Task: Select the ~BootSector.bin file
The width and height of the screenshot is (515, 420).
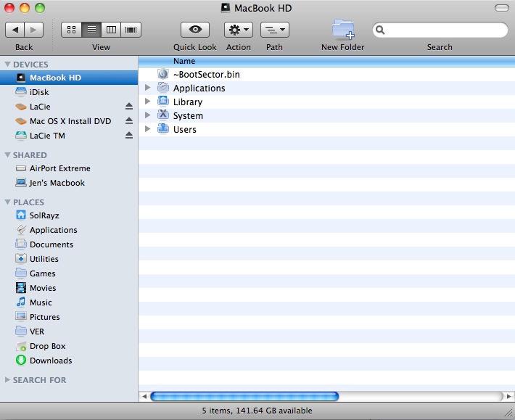Action: point(327,74)
